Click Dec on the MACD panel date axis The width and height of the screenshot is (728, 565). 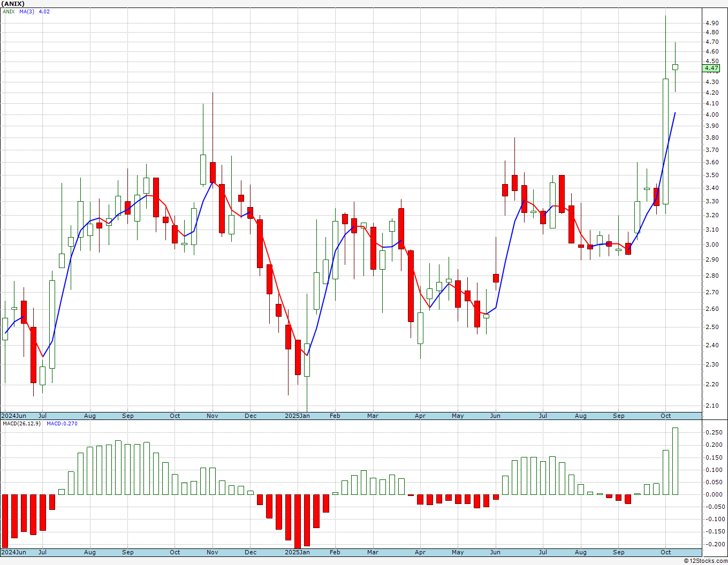pyautogui.click(x=251, y=552)
